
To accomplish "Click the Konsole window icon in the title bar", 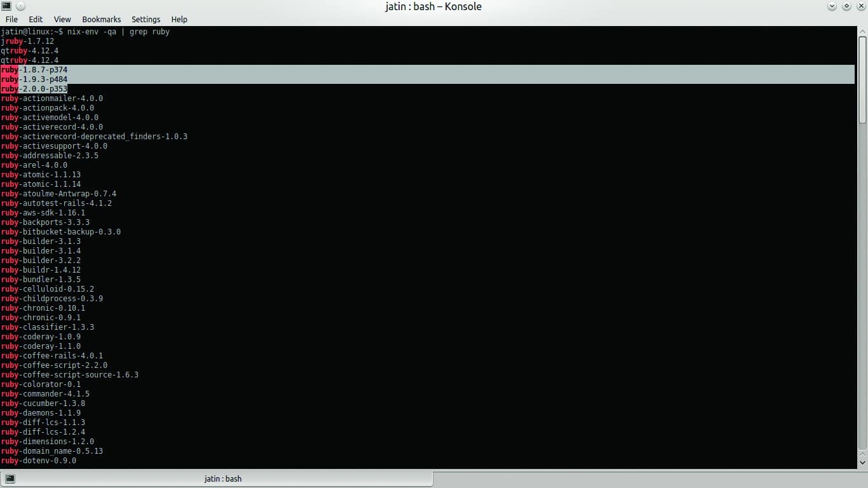I will point(6,6).
